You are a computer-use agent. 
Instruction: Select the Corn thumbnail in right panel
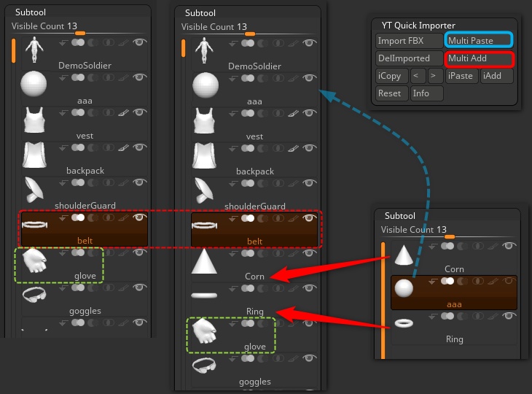coord(404,255)
